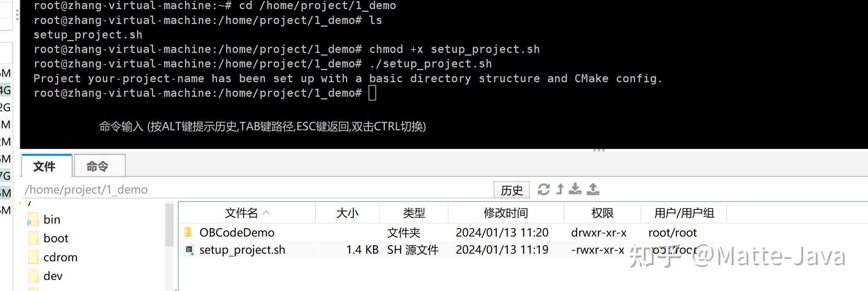Image resolution: width=868 pixels, height=291 pixels.
Task: Click the path field /home/project/1_demo
Action: tap(86, 189)
